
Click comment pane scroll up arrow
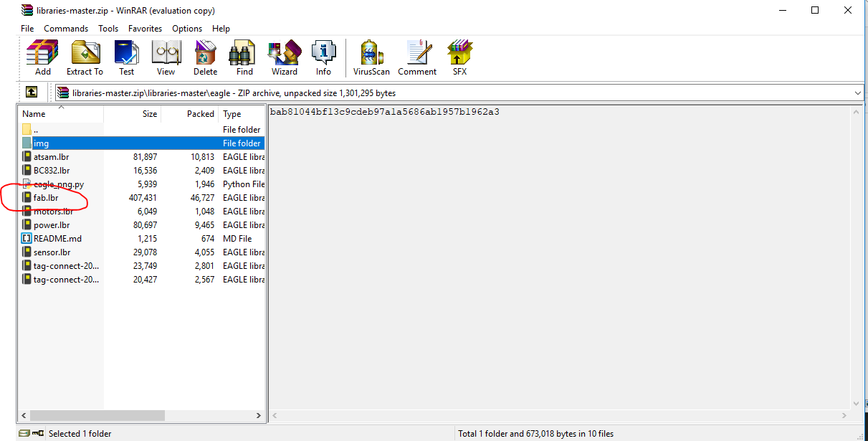[854, 111]
